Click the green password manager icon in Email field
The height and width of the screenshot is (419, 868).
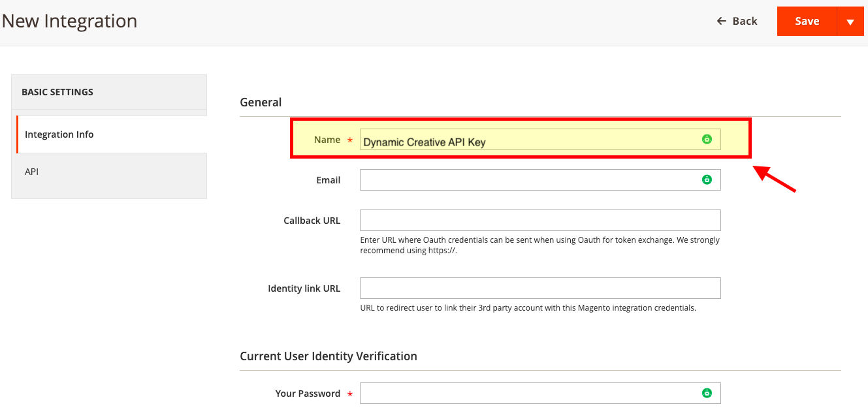pos(707,179)
